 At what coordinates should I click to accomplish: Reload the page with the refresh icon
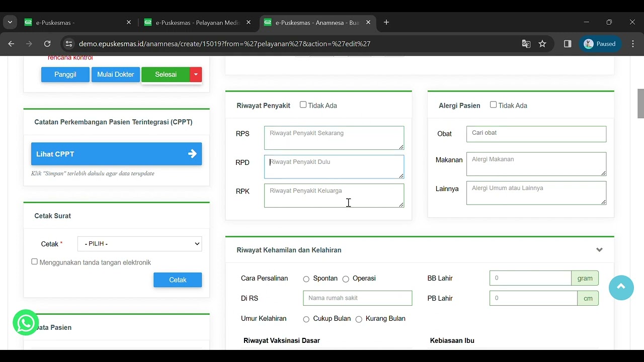[47, 44]
